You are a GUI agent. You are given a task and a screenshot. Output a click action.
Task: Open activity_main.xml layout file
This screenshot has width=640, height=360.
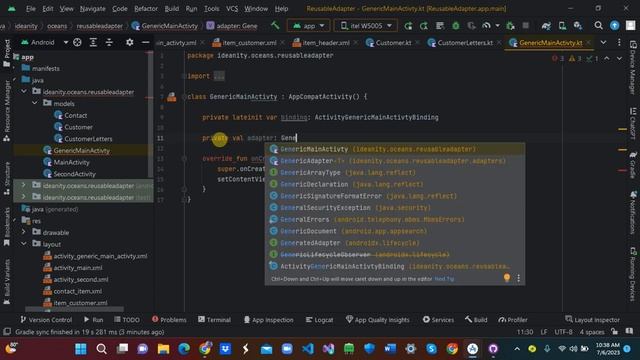[78, 268]
